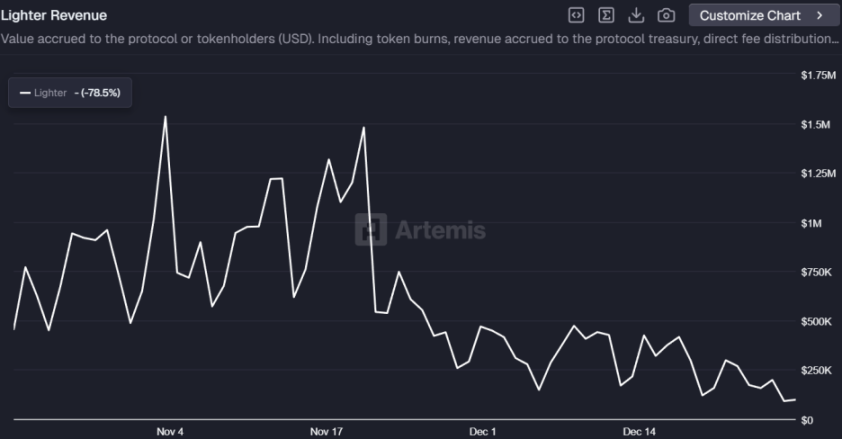Click the sigma aggregation icon
Image resolution: width=842 pixels, height=439 pixels.
(606, 15)
